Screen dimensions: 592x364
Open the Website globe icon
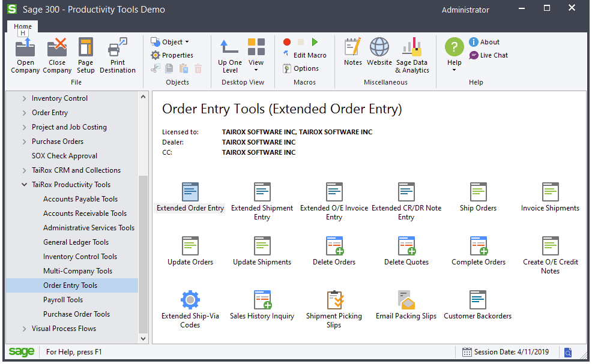coord(379,52)
